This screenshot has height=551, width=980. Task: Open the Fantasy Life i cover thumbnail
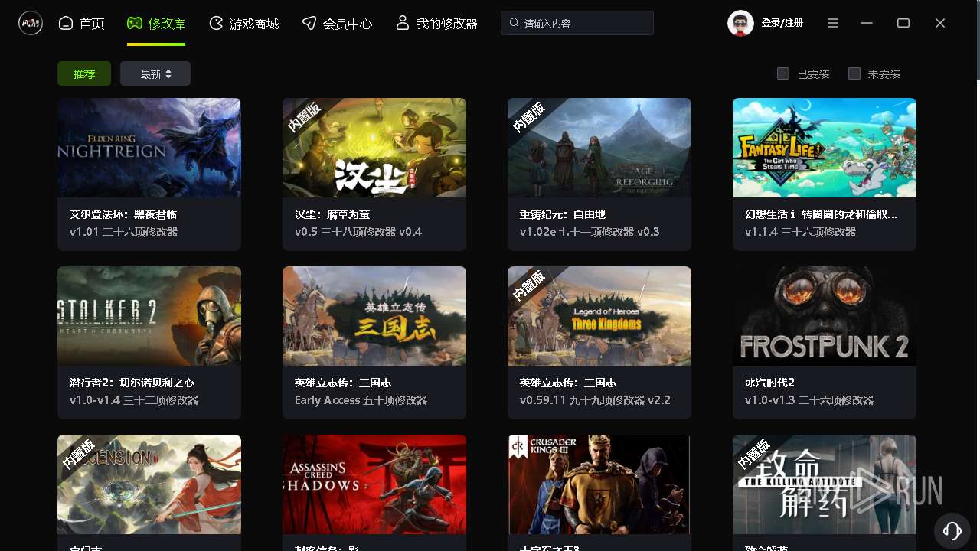pos(825,148)
